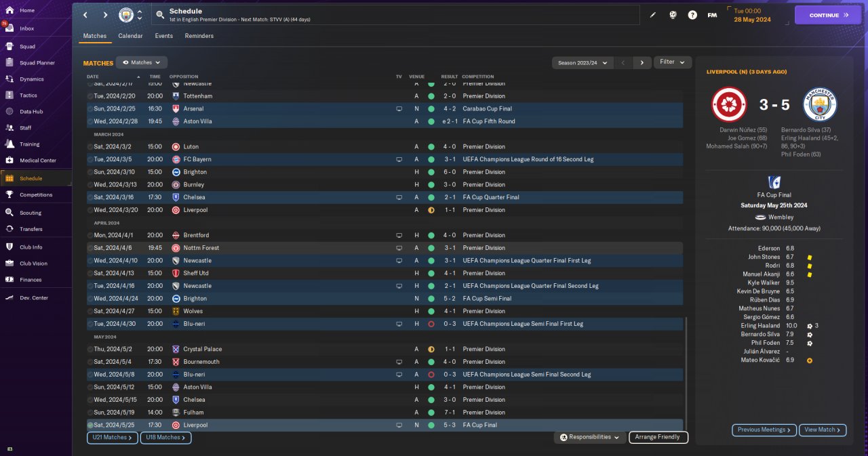The width and height of the screenshot is (868, 456).
Task: Click the pencil edit icon
Action: [653, 15]
